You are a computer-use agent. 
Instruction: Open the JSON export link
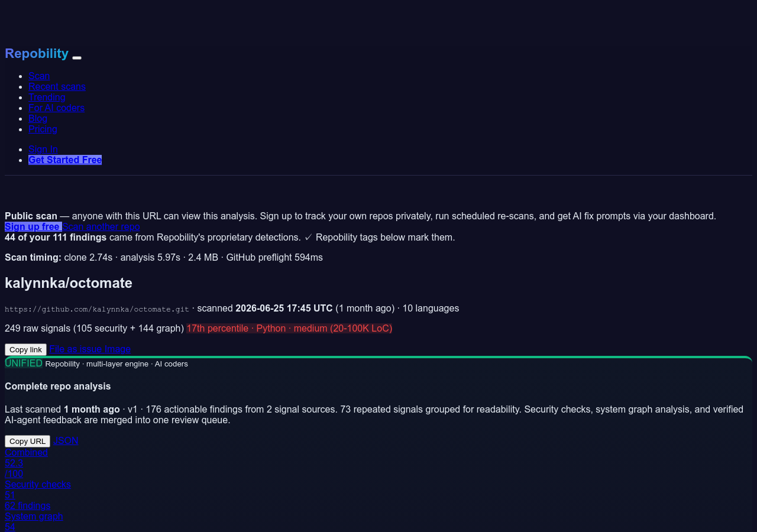(x=66, y=440)
